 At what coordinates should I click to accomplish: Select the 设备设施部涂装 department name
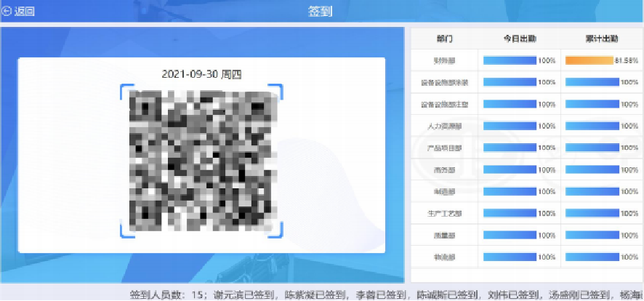(444, 83)
